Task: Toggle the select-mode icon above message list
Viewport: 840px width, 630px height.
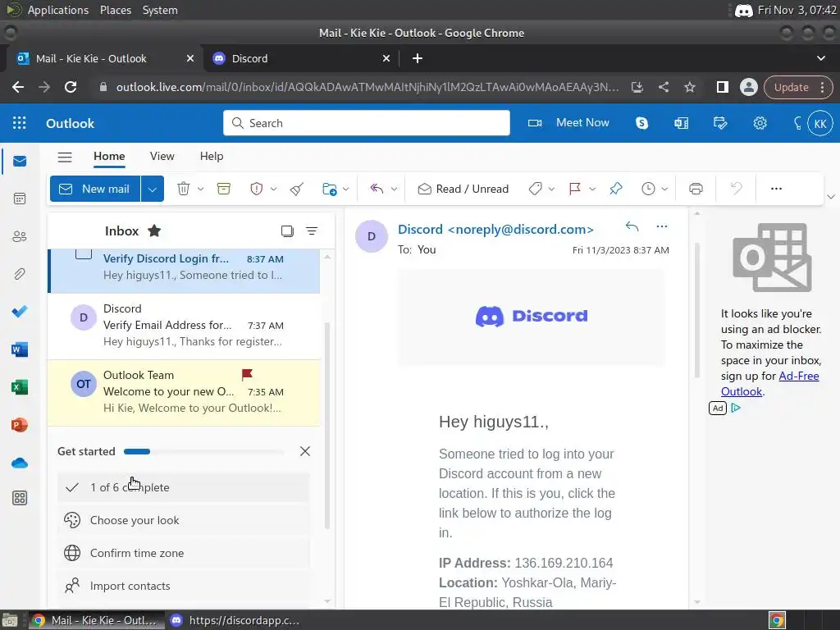Action: [x=287, y=231]
